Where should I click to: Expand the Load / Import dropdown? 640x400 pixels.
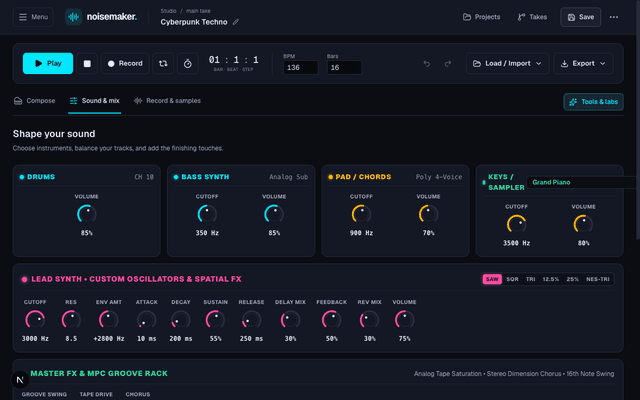(507, 63)
